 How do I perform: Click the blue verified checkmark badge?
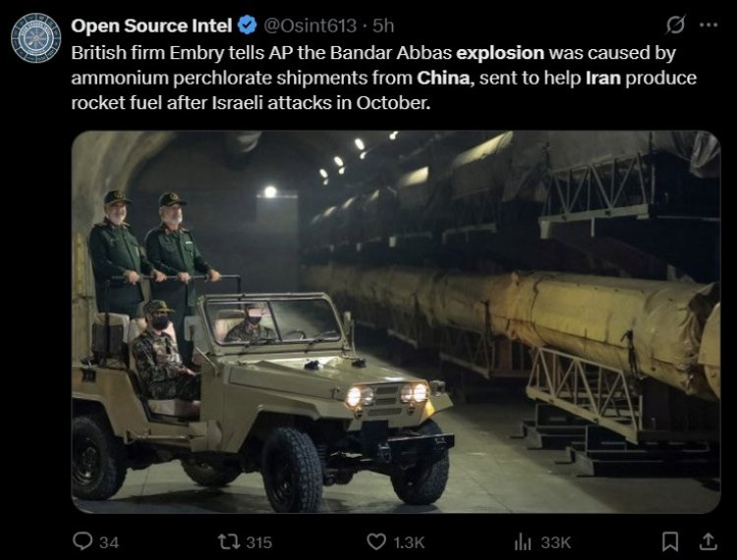point(248,26)
